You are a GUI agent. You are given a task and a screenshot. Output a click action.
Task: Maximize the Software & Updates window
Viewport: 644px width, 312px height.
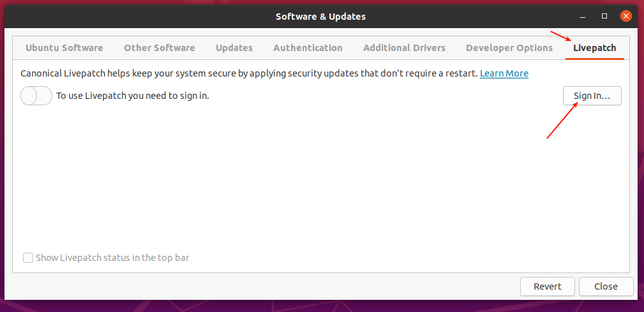(x=604, y=16)
